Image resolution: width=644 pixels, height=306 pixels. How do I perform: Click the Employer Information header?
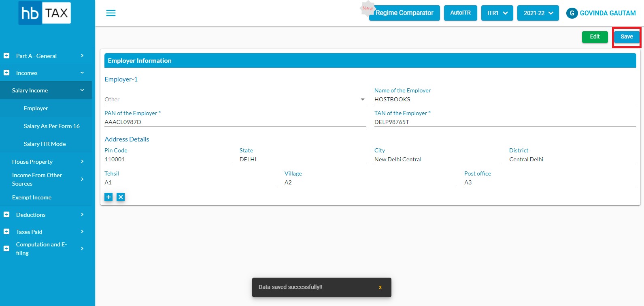(370, 60)
